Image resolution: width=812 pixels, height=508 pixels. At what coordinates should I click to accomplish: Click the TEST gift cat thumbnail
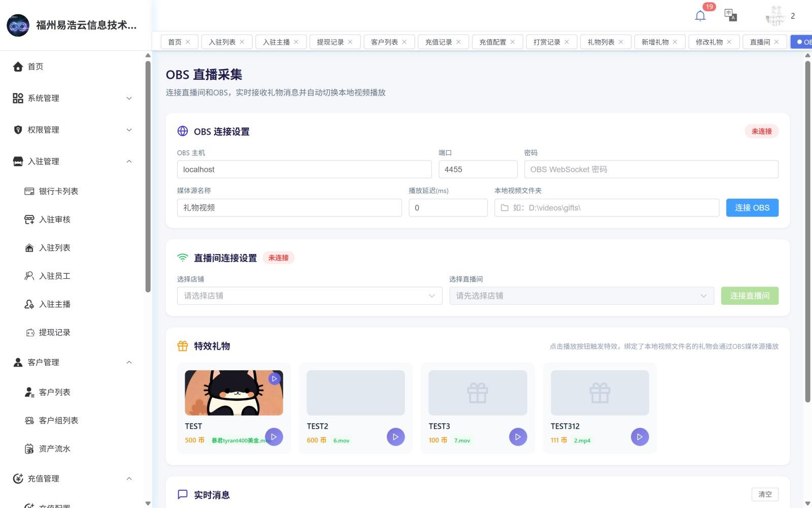point(234,393)
